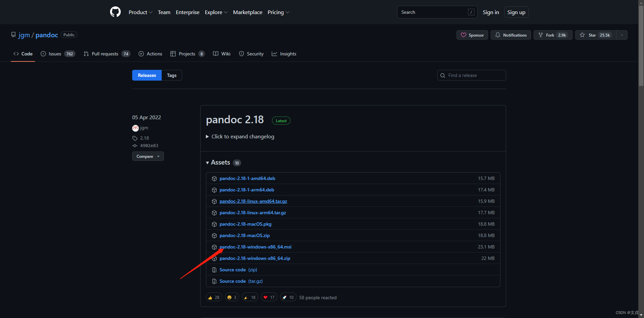Viewport: 644px width, 318px height.
Task: Click the commit icon next to 4902e83
Action: pyautogui.click(x=135, y=146)
